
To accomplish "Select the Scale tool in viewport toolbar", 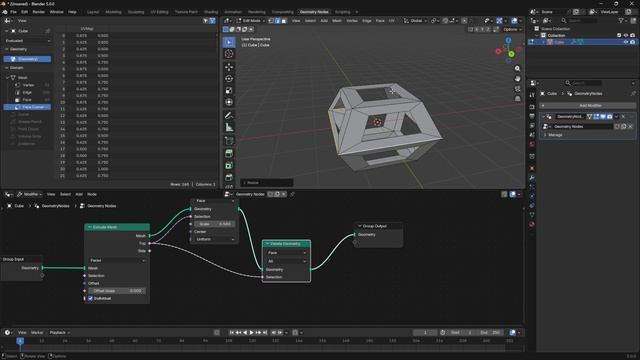I will (x=229, y=91).
